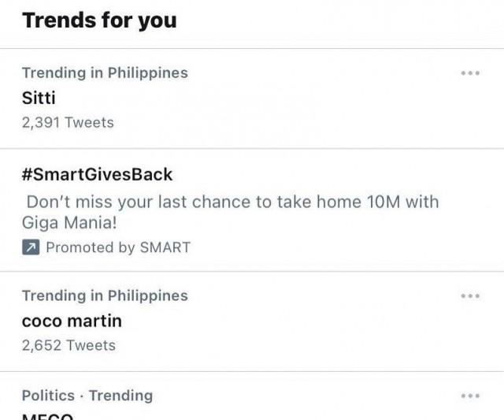The width and height of the screenshot is (504, 420).
Task: Select the SmartGivesBack promoted row area
Action: (252, 210)
